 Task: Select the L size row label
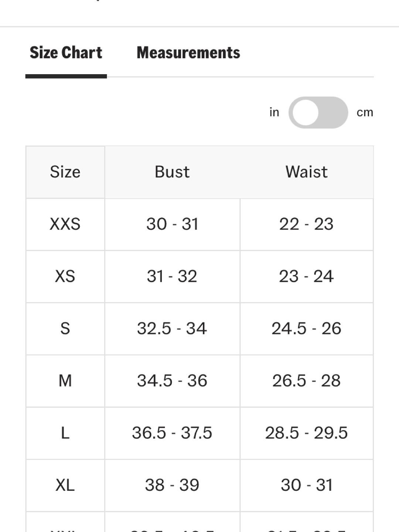[x=65, y=433]
